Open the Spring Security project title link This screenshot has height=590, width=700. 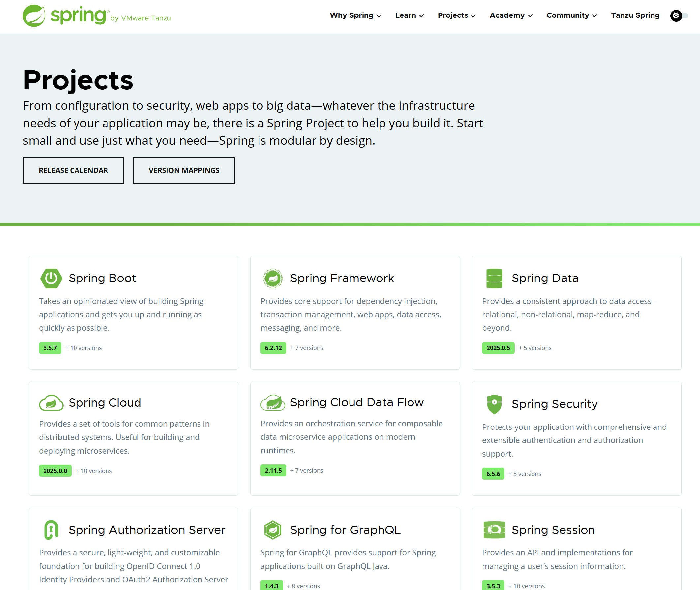click(555, 404)
